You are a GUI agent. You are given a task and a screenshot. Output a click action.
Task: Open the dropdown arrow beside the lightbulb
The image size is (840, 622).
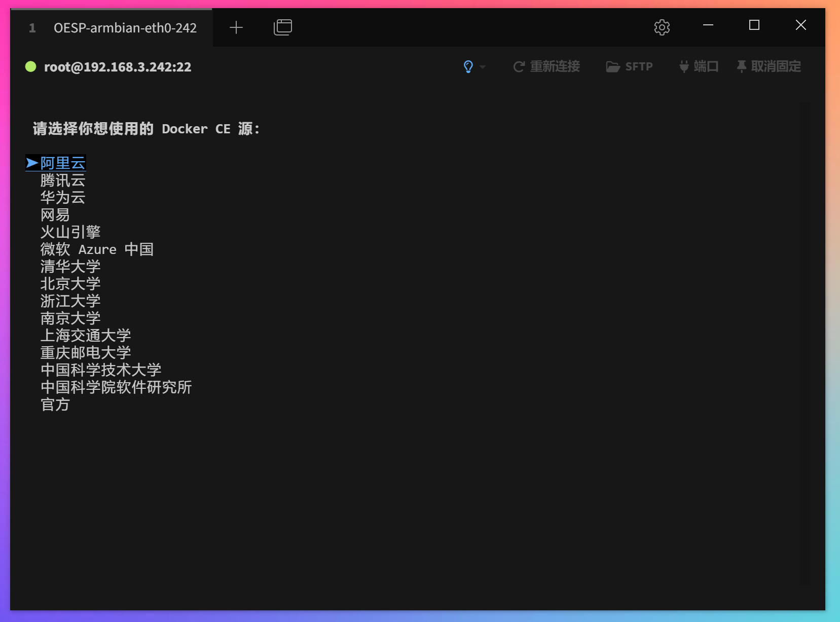click(x=483, y=67)
